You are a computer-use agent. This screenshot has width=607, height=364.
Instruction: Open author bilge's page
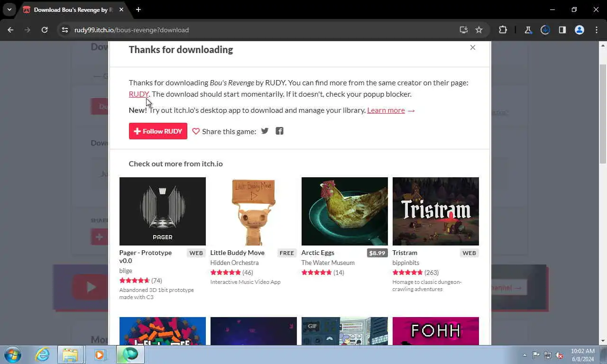(126, 271)
